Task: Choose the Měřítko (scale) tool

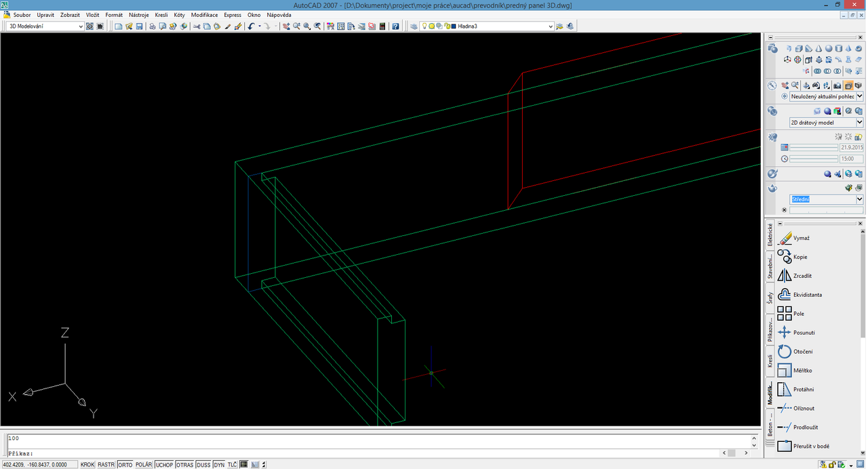Action: [794, 371]
